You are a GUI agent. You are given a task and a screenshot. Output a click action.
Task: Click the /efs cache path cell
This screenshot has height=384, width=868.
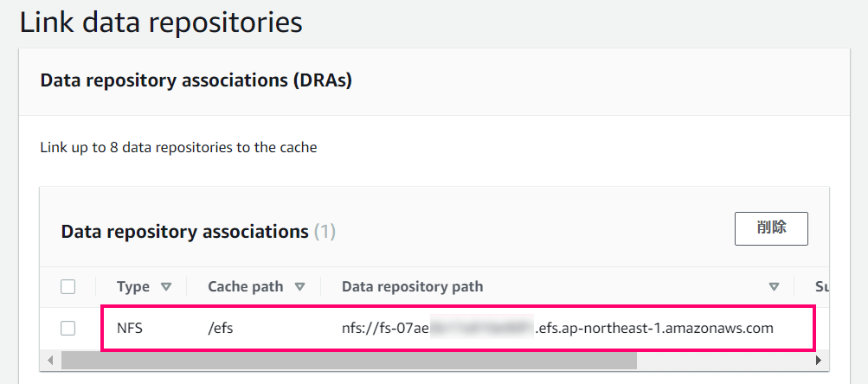221,328
